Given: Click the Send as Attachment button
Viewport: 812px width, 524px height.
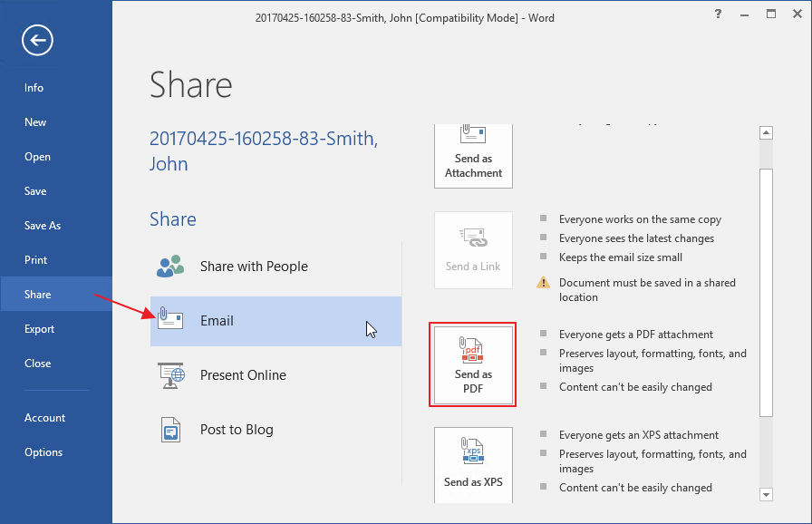Looking at the screenshot, I should [x=473, y=156].
